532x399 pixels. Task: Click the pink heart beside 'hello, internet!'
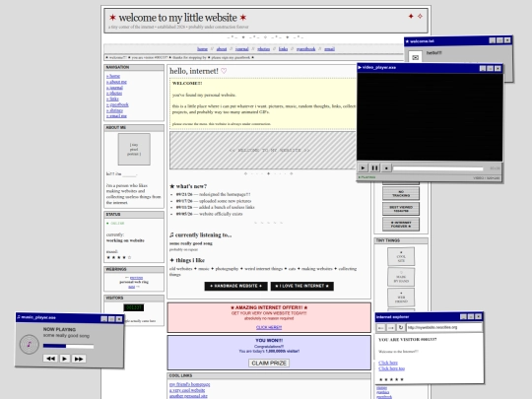(224, 71)
